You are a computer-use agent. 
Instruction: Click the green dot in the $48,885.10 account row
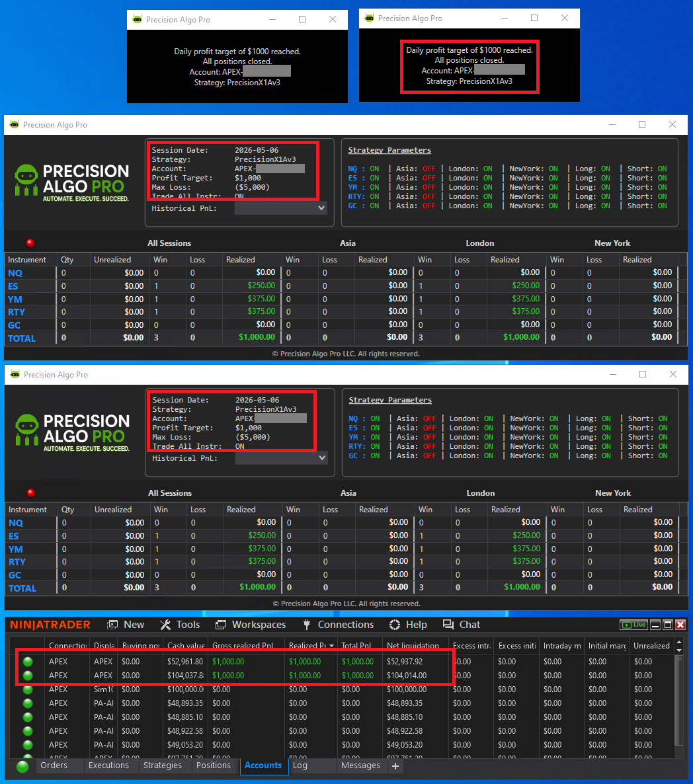[28, 717]
